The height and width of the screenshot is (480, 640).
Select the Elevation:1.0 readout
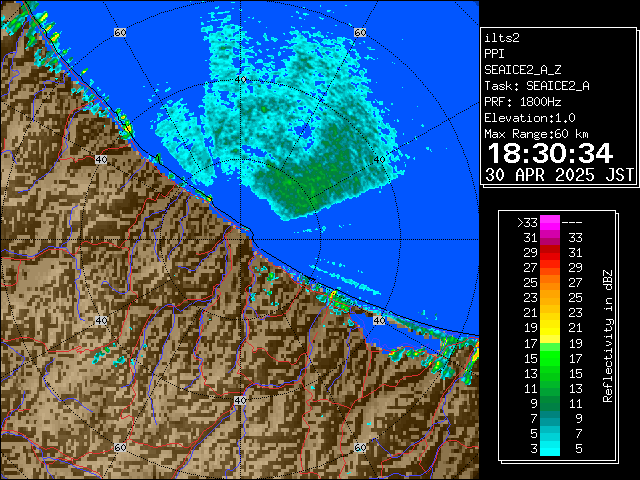(530, 118)
